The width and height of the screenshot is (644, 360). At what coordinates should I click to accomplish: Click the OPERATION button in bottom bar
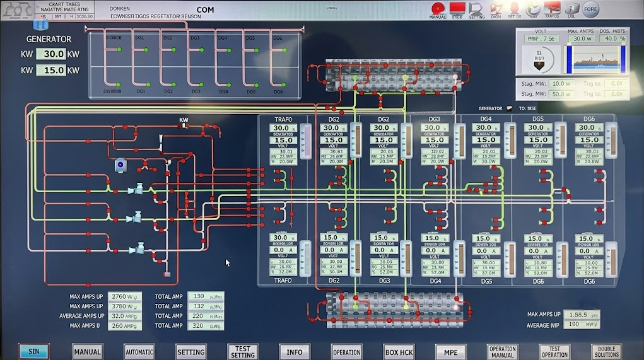[347, 352]
